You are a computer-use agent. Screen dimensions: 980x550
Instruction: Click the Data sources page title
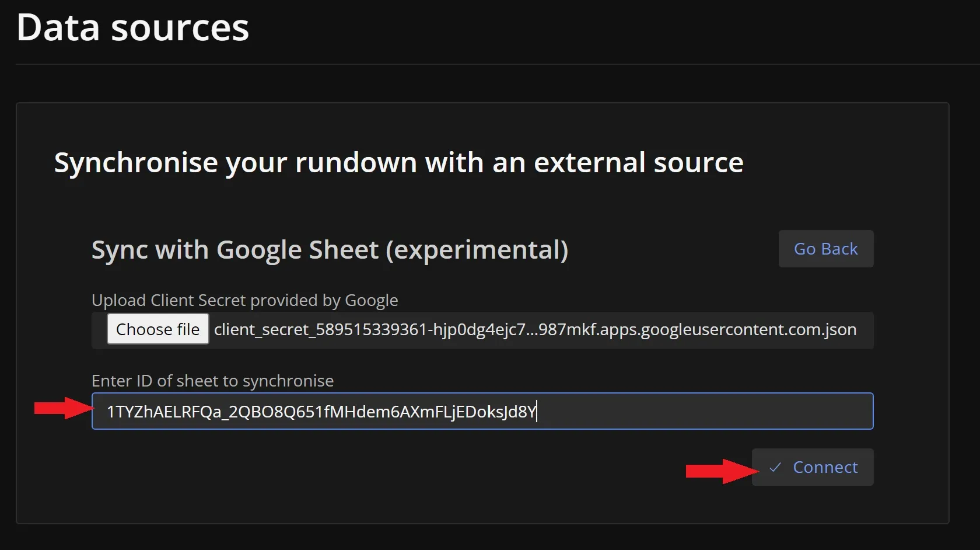point(133,27)
